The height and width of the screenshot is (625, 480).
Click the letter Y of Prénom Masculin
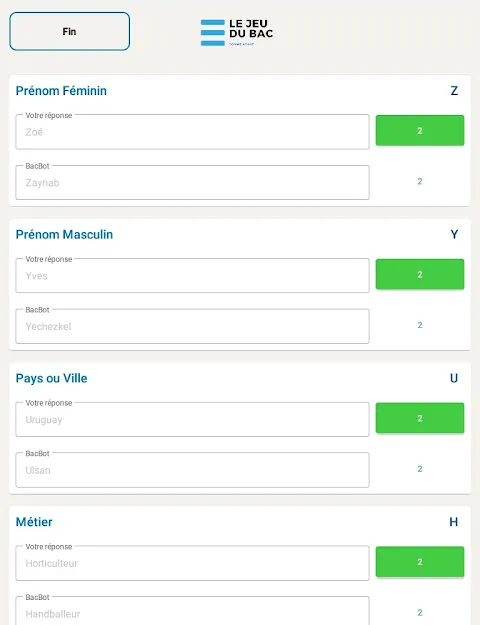(x=454, y=234)
